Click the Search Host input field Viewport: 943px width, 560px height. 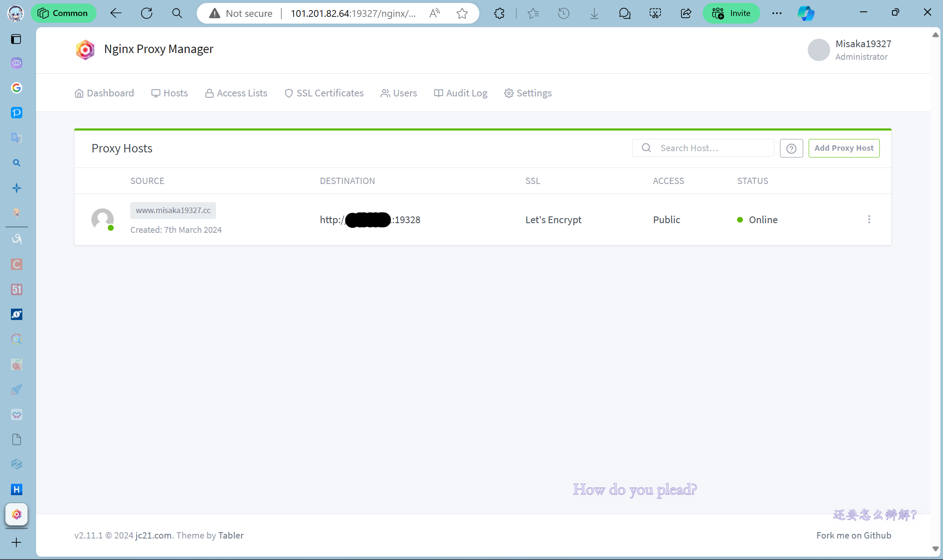tap(703, 148)
